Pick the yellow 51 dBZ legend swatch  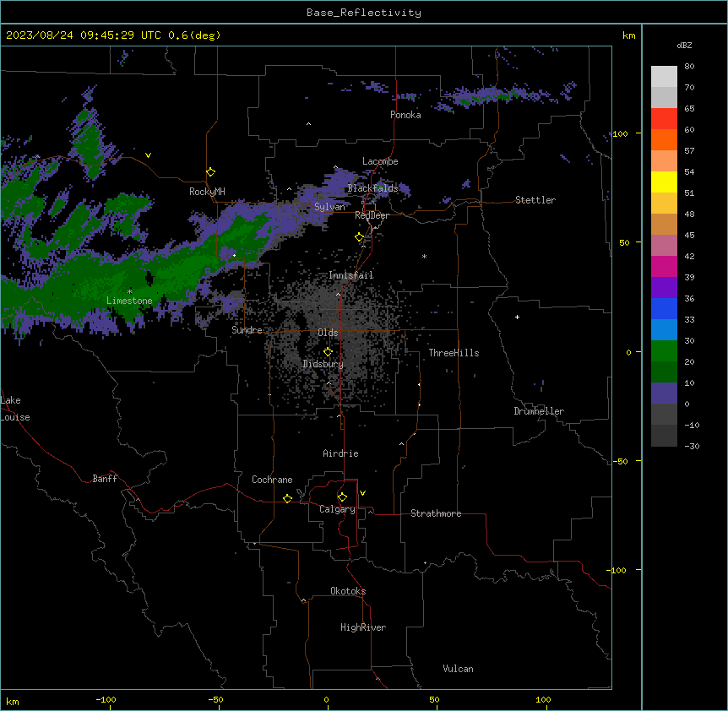click(664, 182)
